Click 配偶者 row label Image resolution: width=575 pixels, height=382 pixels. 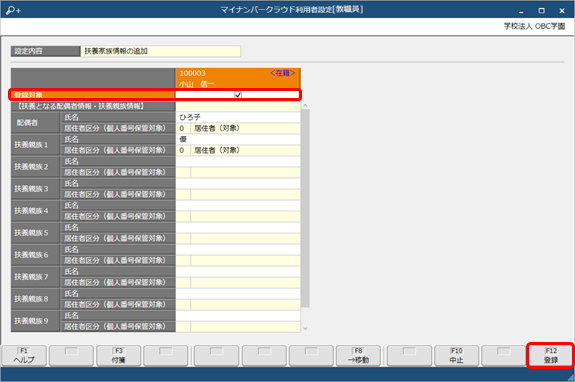click(x=35, y=123)
